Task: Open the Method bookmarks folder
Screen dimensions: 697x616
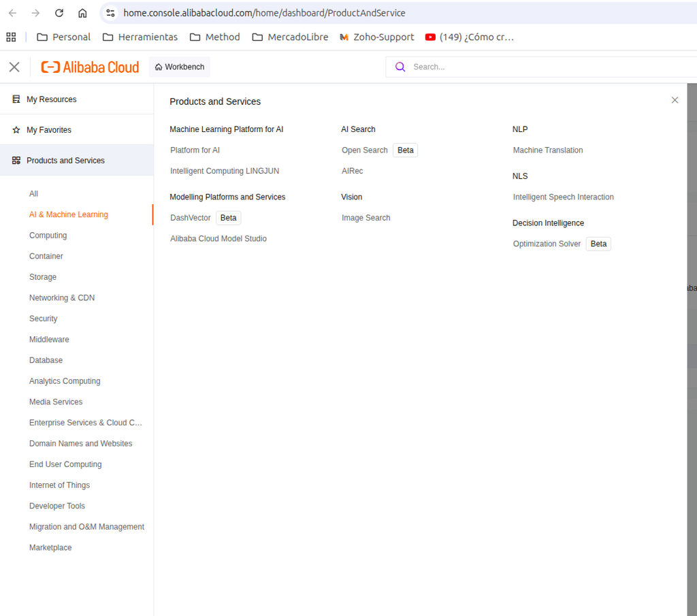Action: tap(214, 37)
